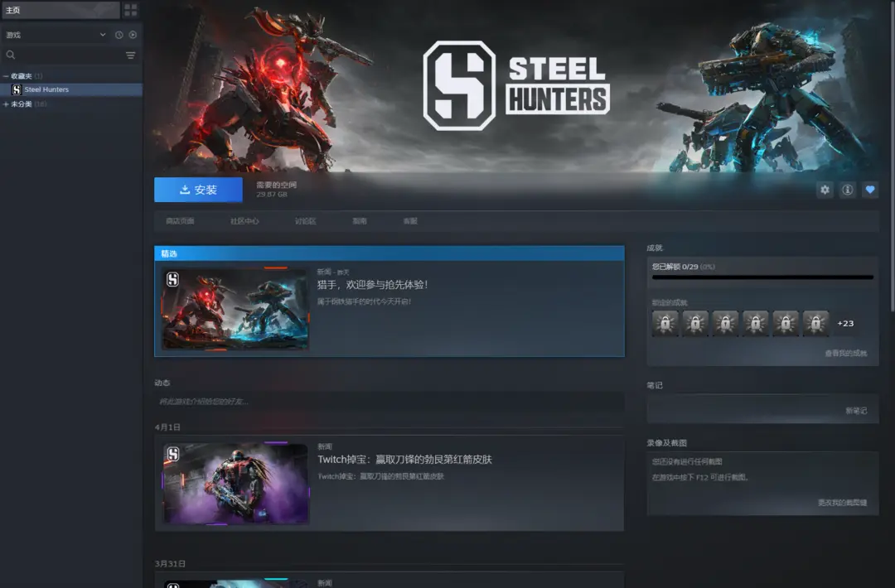Open the featured news thumbnail with two mechs
Image resolution: width=895 pixels, height=588 pixels.
pyautogui.click(x=235, y=309)
